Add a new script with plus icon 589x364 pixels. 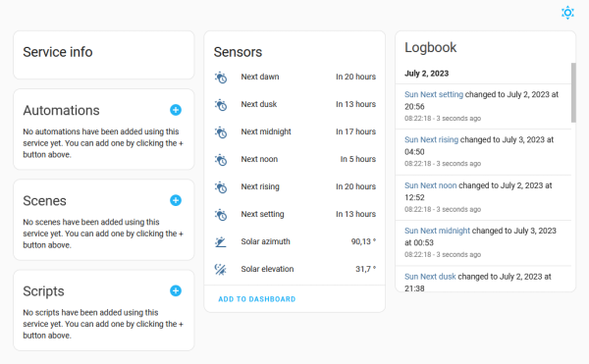[176, 290]
